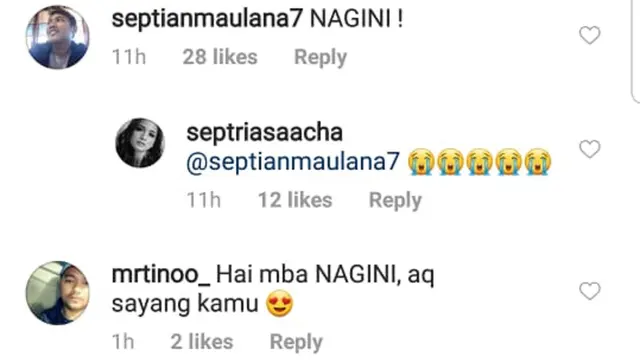Click the scrollbar at right edge
This screenshot has height=360, width=640.
[x=635, y=51]
